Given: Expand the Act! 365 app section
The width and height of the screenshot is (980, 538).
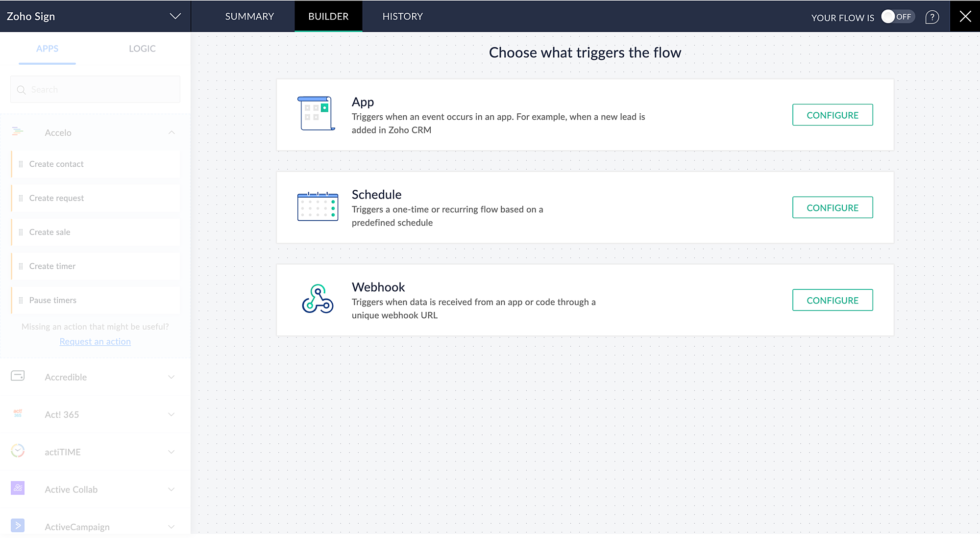Looking at the screenshot, I should 171,414.
